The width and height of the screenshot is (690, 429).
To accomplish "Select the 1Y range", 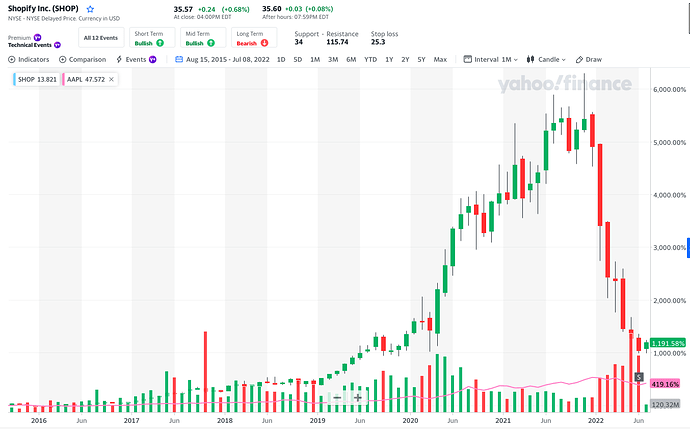I will (389, 59).
